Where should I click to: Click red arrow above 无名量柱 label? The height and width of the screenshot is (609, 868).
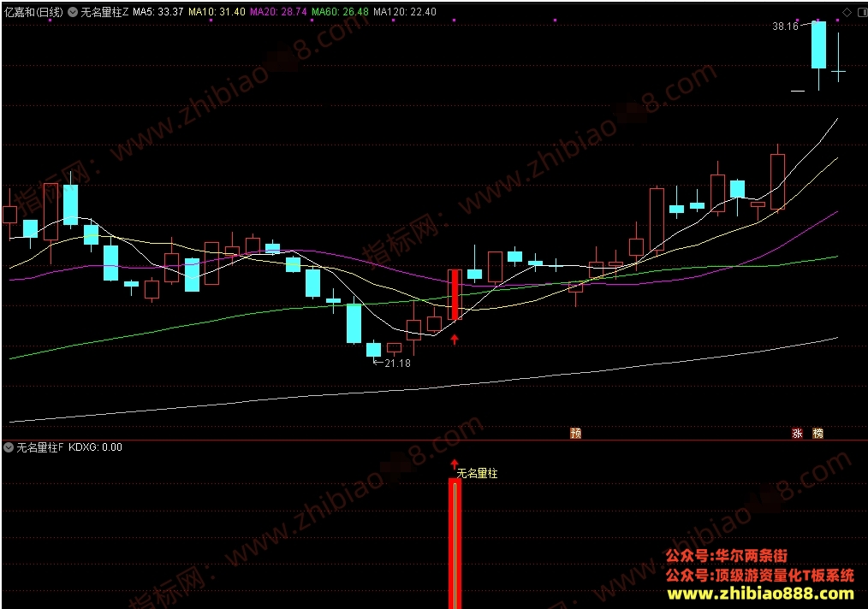click(x=455, y=464)
